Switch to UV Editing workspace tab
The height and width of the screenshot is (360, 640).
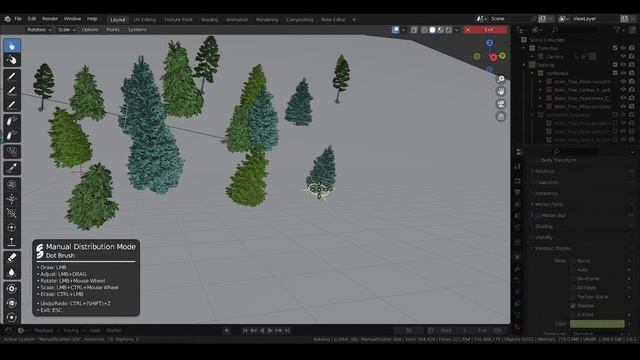[144, 20]
